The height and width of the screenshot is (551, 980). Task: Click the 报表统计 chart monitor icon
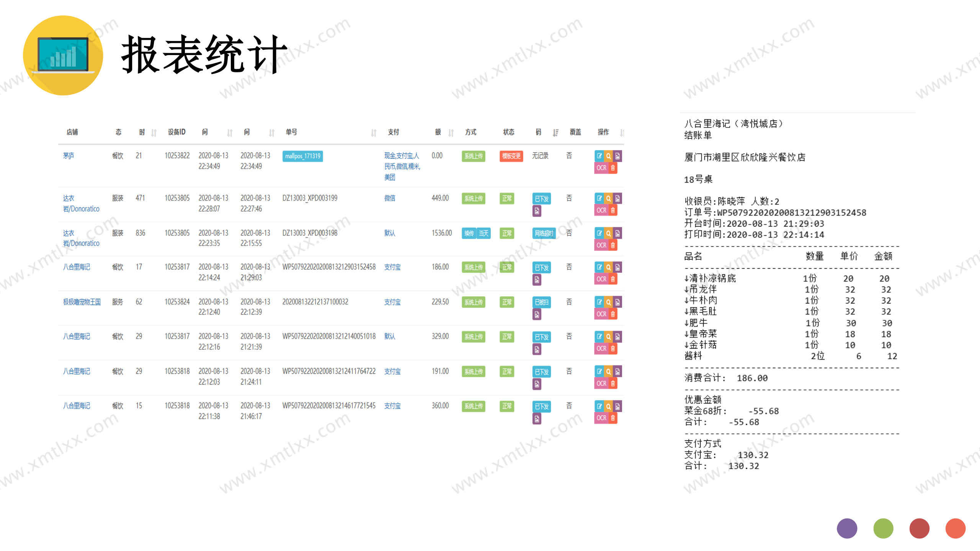click(x=63, y=55)
